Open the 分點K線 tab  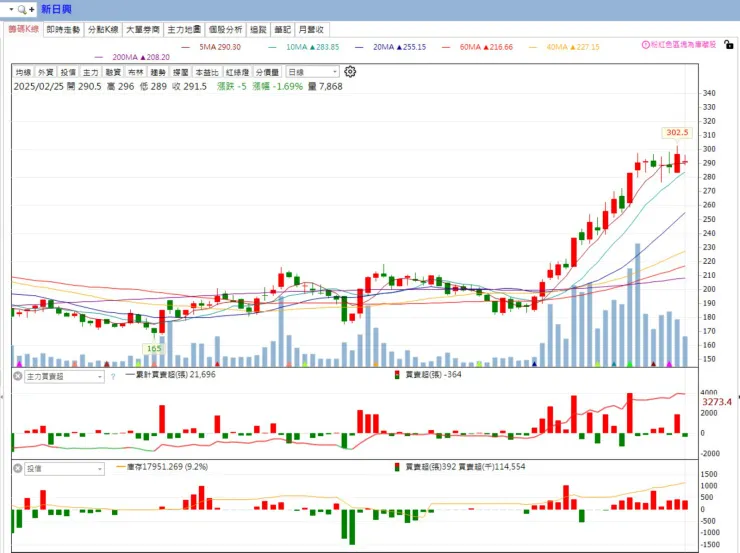(x=103, y=29)
